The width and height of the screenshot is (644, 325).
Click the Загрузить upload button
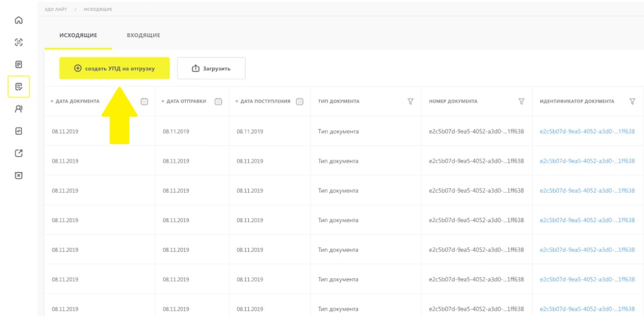click(x=211, y=68)
